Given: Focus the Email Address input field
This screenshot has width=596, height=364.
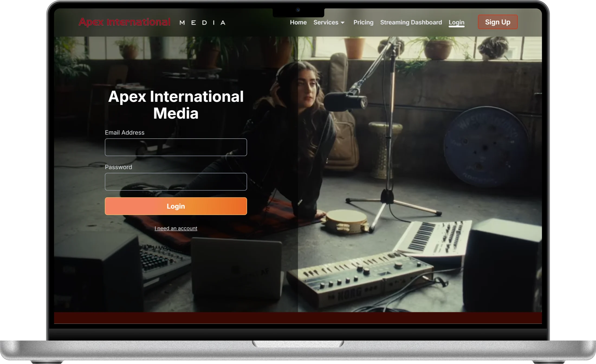Looking at the screenshot, I should (176, 147).
